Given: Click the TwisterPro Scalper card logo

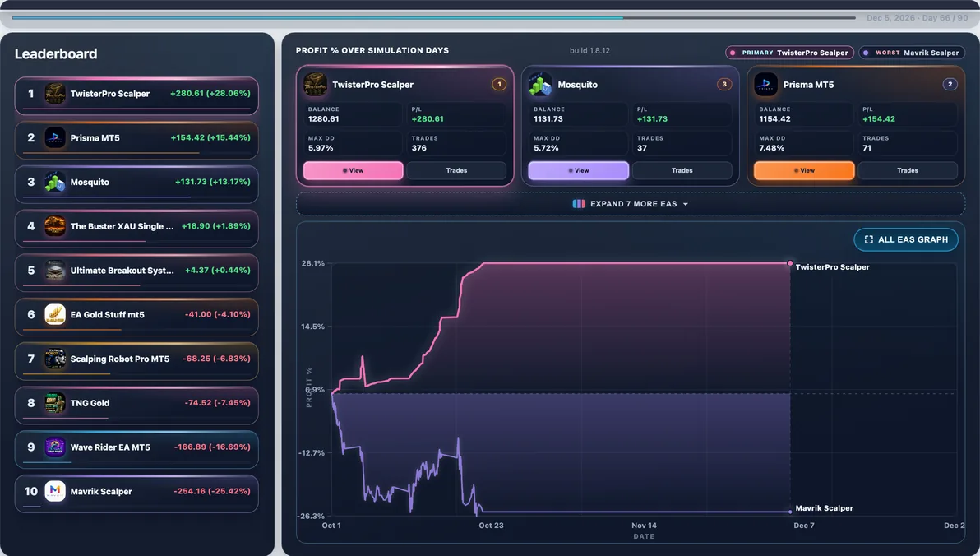Looking at the screenshot, I should coord(315,85).
